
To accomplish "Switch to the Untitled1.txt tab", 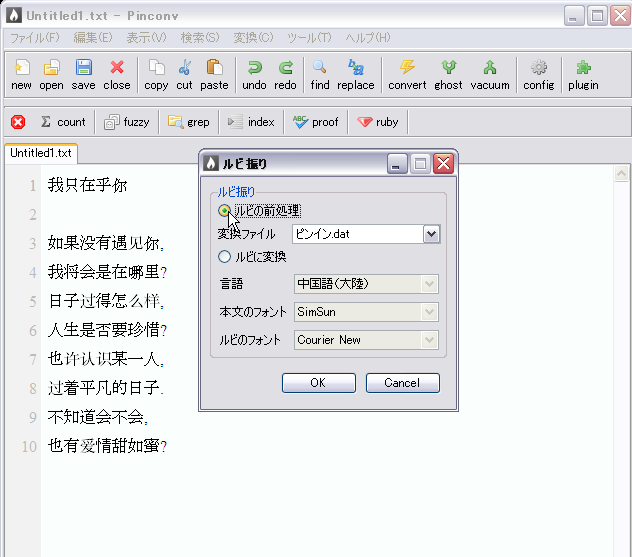I will (41, 153).
